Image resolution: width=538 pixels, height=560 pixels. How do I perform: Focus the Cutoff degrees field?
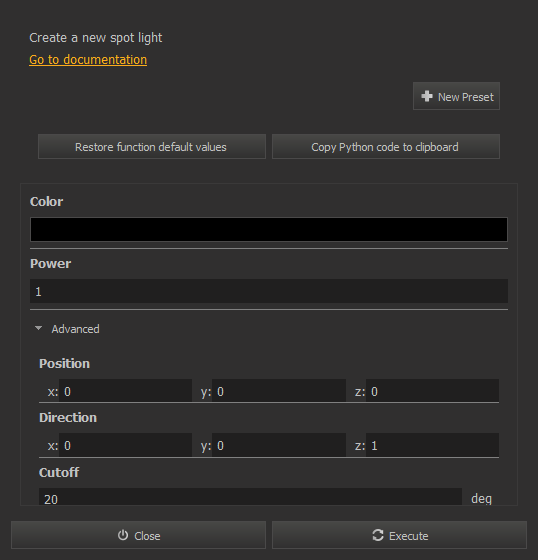pyautogui.click(x=250, y=497)
